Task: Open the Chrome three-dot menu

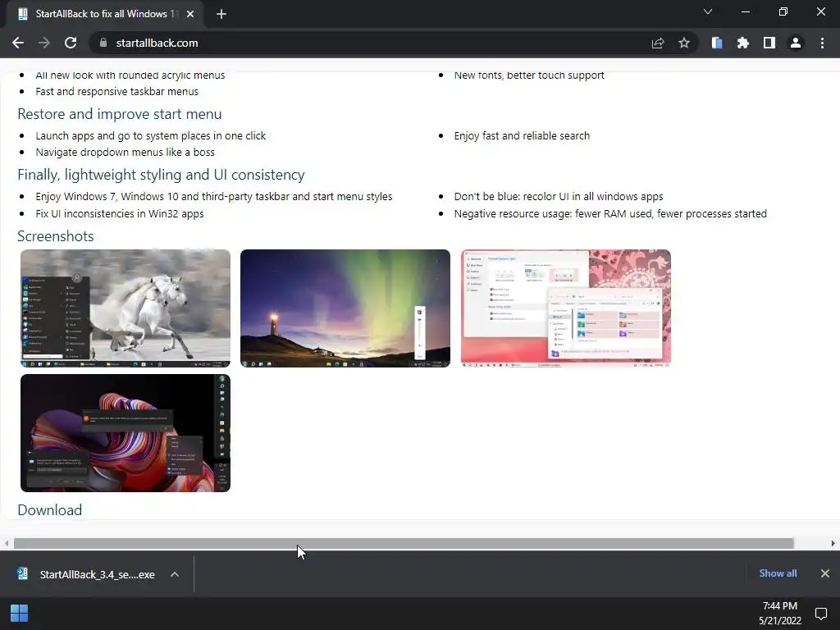Action: (822, 43)
